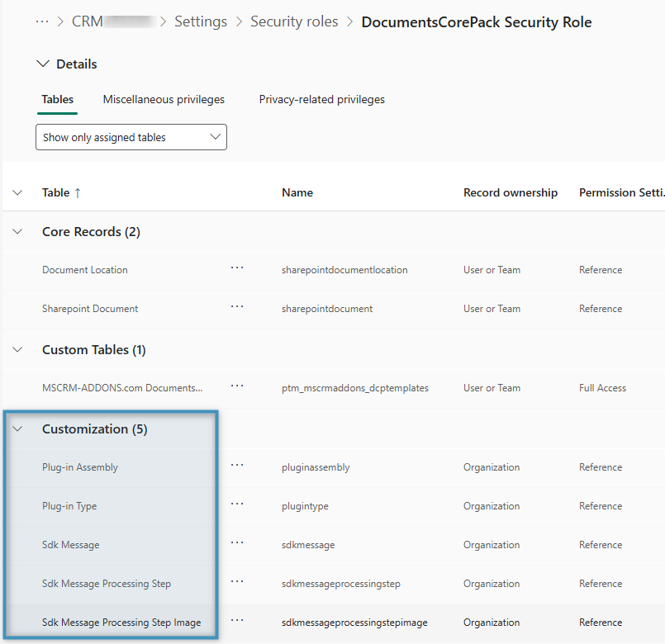Open the 'Show only assigned tables' dropdown
This screenshot has height=644, width=665.
(131, 137)
